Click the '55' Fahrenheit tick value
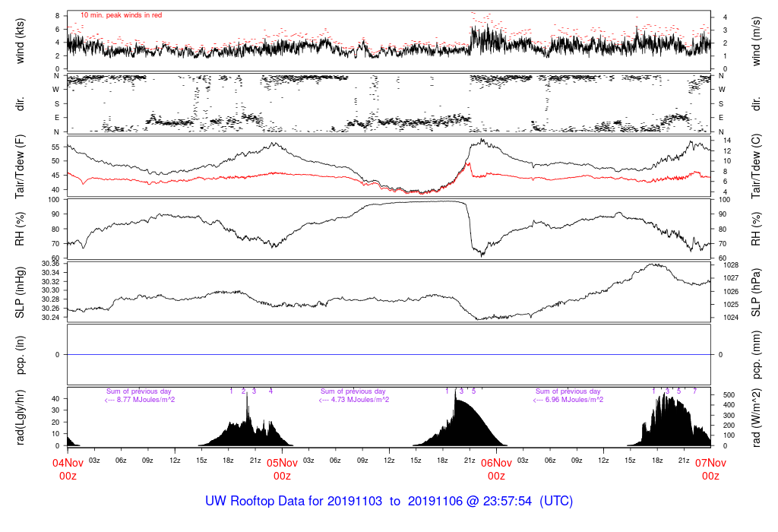This screenshot has height=532, width=778. pyautogui.click(x=55, y=147)
